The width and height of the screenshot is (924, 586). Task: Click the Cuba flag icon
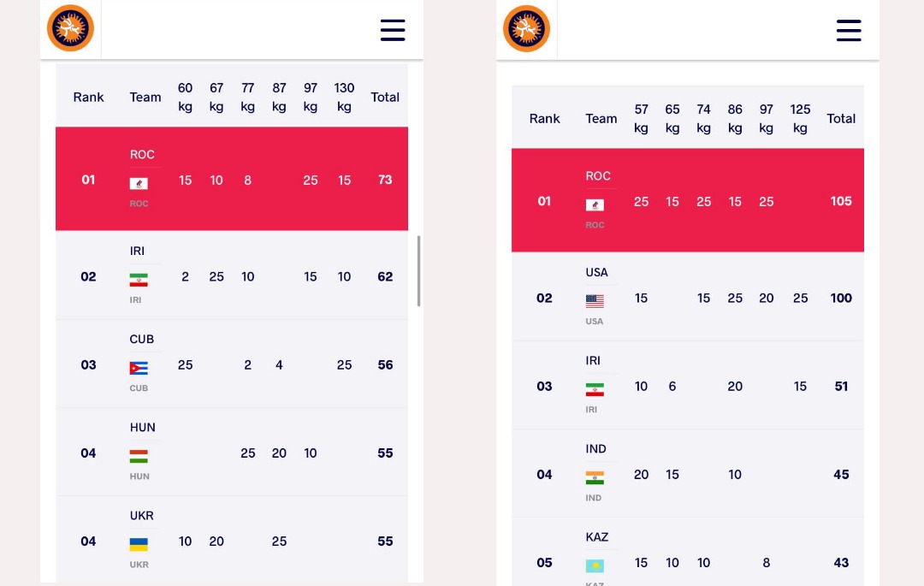coord(139,368)
